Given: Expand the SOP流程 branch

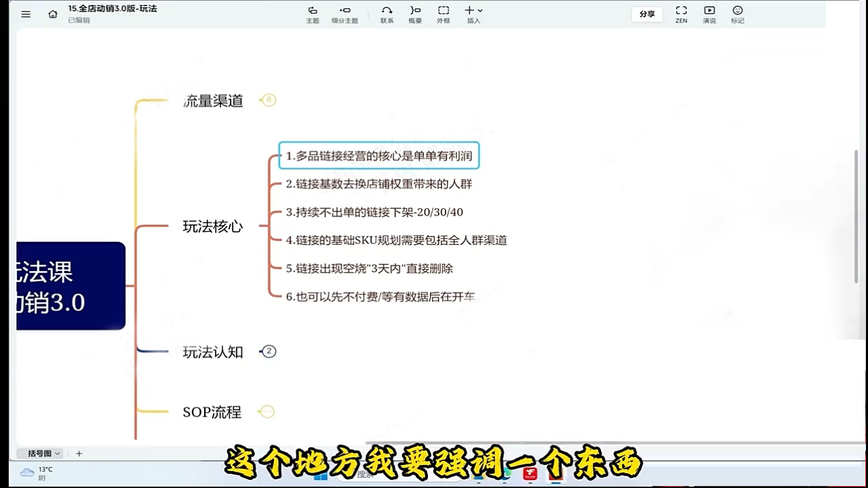Looking at the screenshot, I should coord(268,411).
